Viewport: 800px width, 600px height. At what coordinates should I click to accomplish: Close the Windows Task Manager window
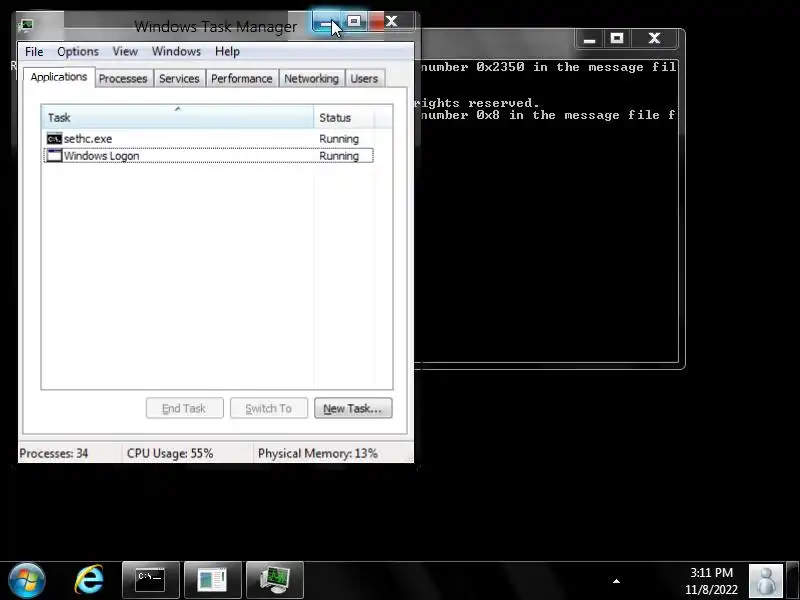[x=391, y=21]
